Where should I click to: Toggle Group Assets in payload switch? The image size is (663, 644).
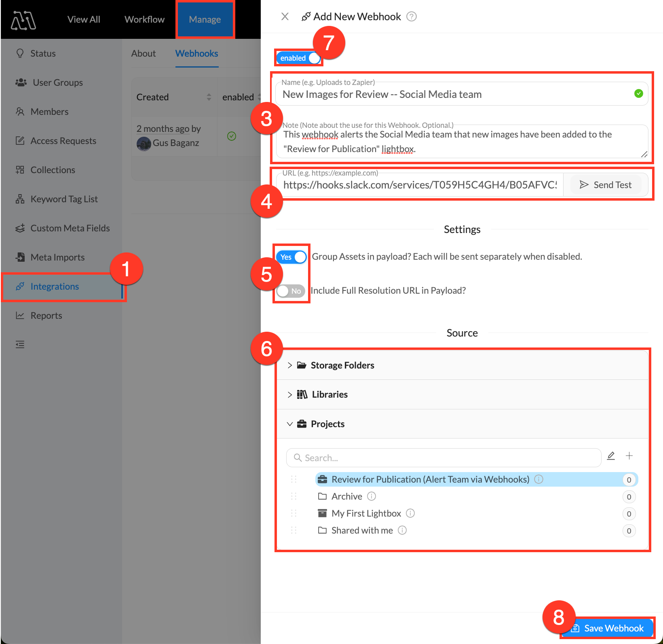[291, 257]
